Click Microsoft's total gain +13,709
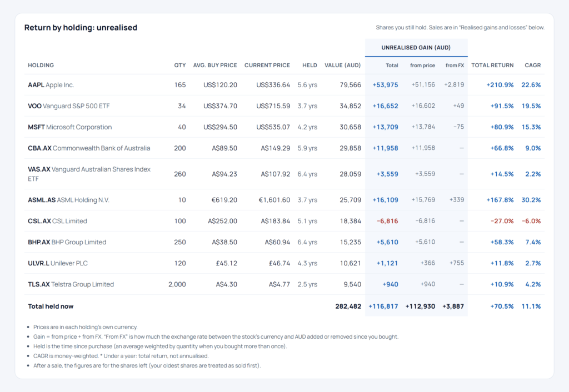569x392 pixels. tap(386, 127)
